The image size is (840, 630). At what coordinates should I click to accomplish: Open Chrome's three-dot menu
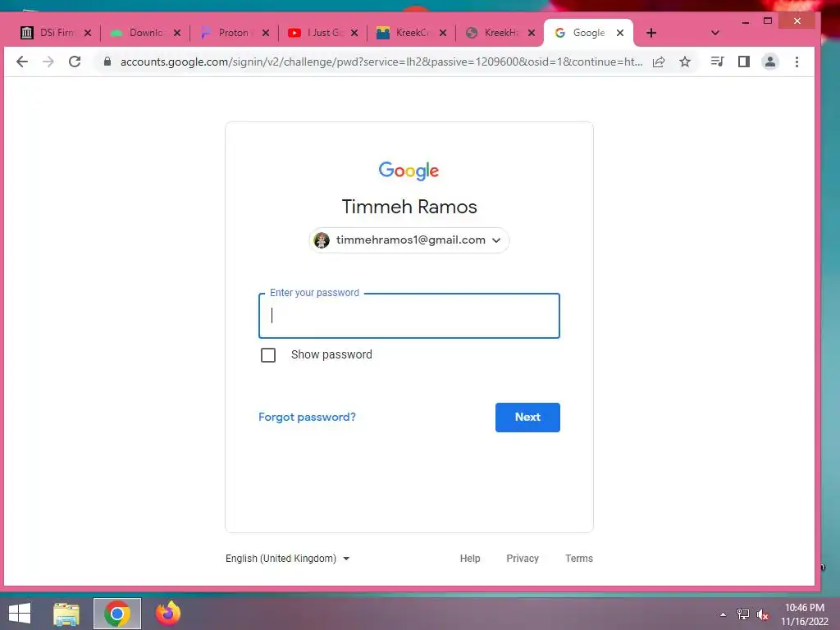click(797, 62)
